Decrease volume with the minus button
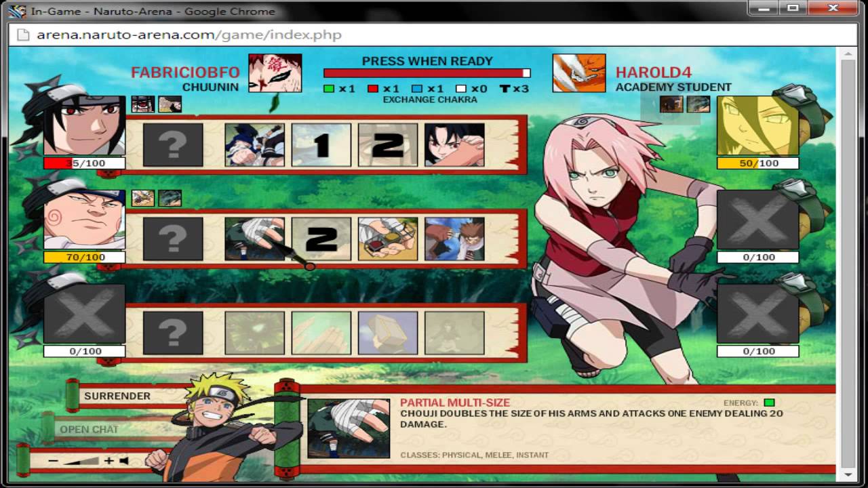The height and width of the screenshot is (488, 868). (54, 461)
